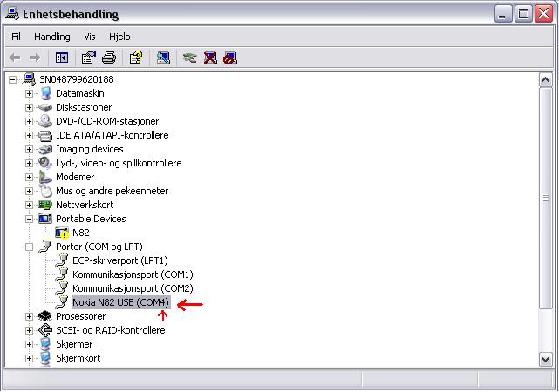Viewport: 559px width, 392px height.
Task: Open Properties toolbar icon
Action: 89,57
